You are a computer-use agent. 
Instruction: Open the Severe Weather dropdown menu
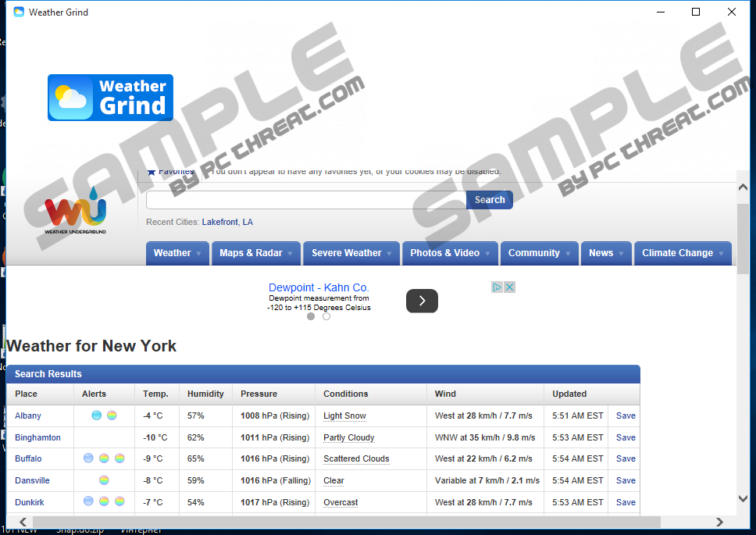(x=351, y=253)
